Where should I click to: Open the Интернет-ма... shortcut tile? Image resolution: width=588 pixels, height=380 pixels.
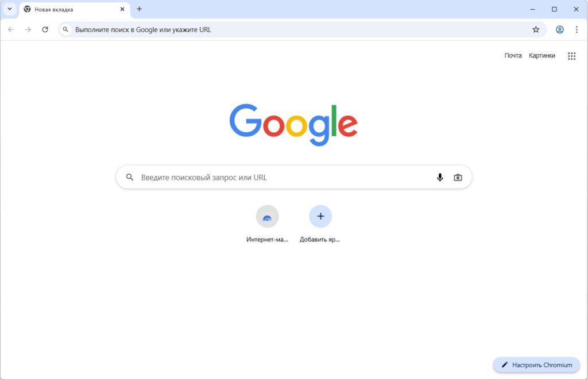click(x=267, y=224)
